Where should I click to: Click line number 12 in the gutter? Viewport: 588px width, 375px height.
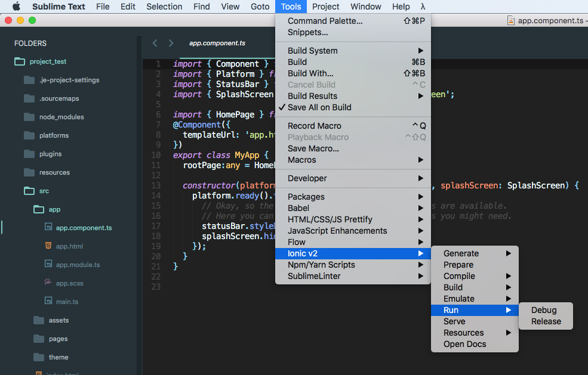tap(156, 175)
